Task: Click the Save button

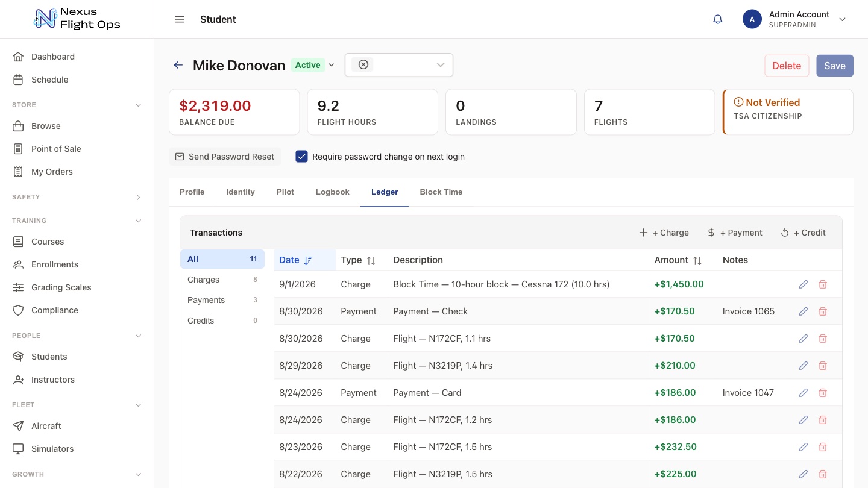Action: (x=835, y=66)
